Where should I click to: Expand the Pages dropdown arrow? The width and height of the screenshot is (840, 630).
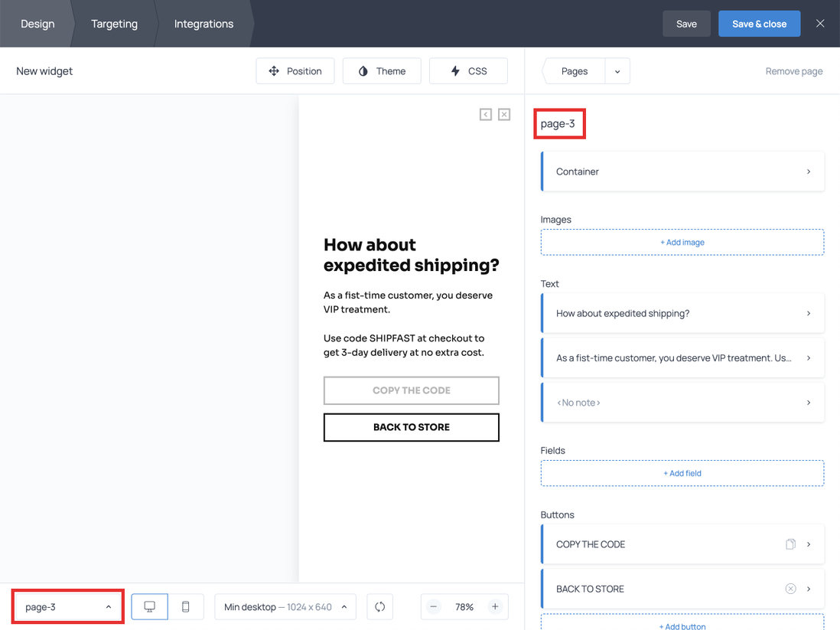pyautogui.click(x=617, y=71)
